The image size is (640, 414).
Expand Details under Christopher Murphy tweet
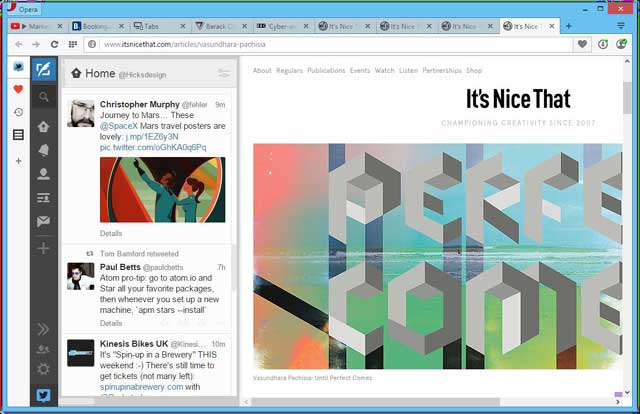coord(111,233)
